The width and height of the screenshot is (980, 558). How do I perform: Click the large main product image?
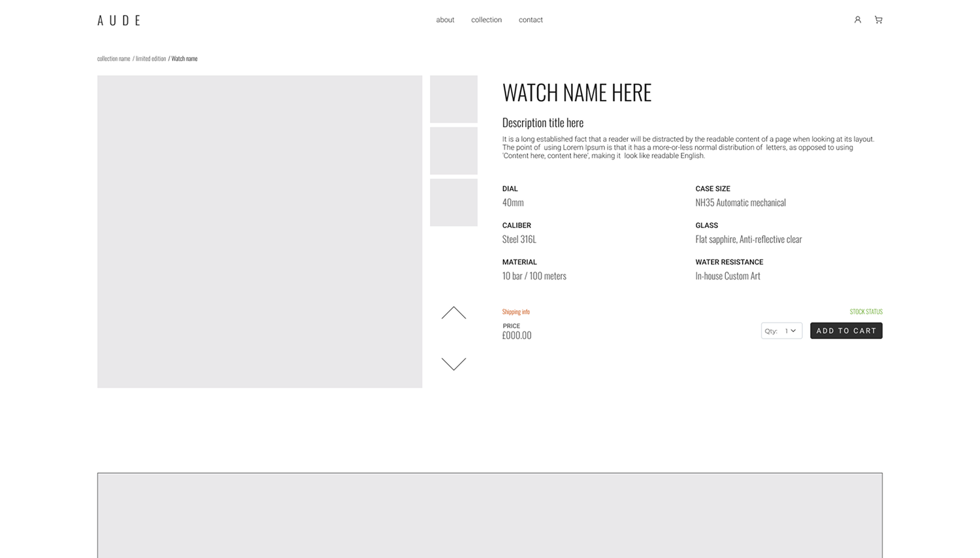(x=259, y=231)
